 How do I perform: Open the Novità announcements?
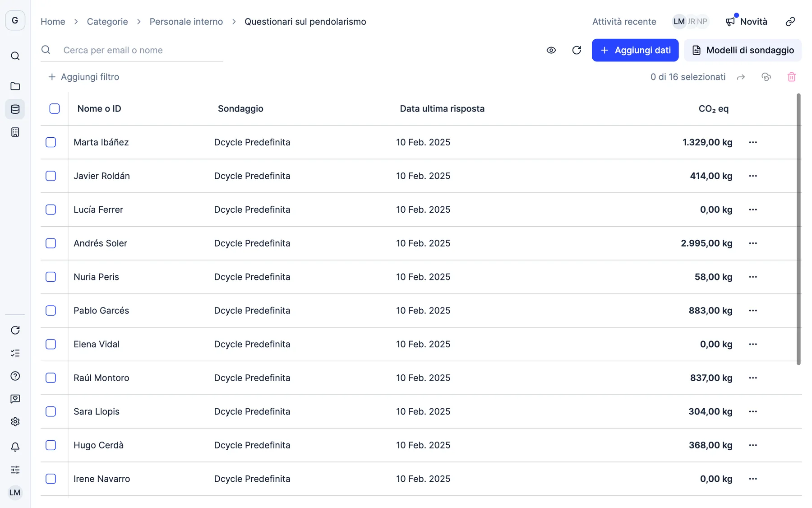coord(747,22)
